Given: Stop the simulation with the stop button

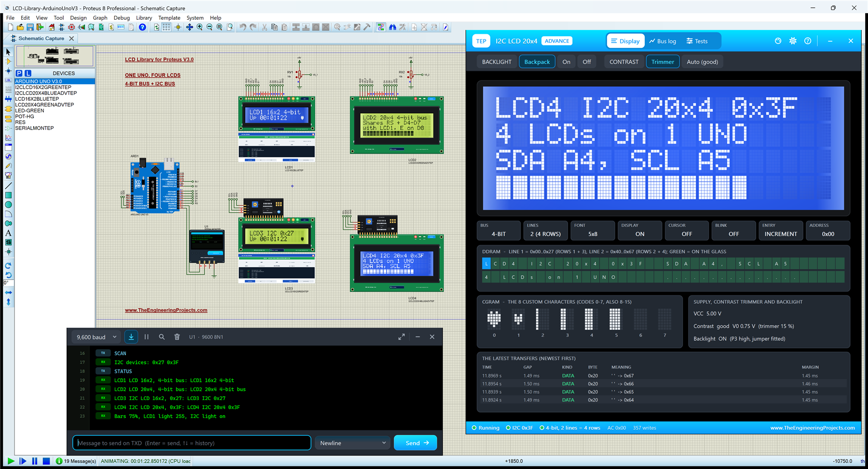Looking at the screenshot, I should click(x=46, y=461).
